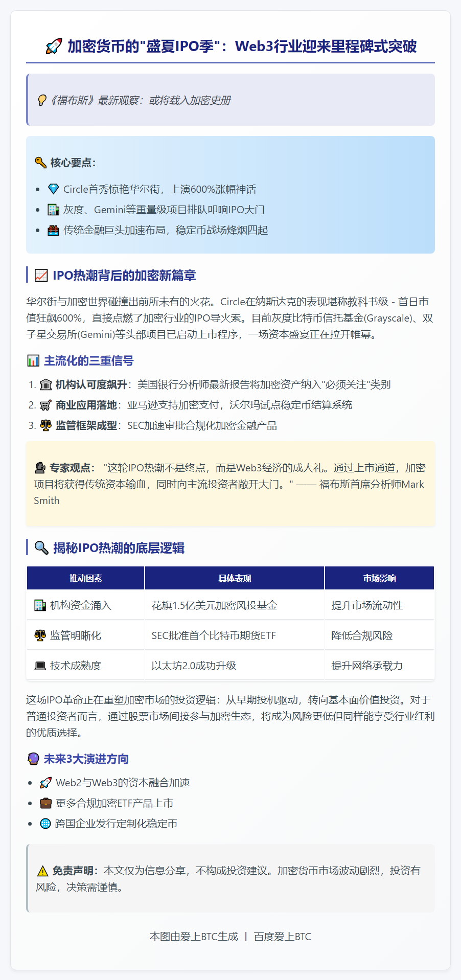Select the 推动因素 table header
This screenshot has width=461, height=980.
pyautogui.click(x=86, y=578)
